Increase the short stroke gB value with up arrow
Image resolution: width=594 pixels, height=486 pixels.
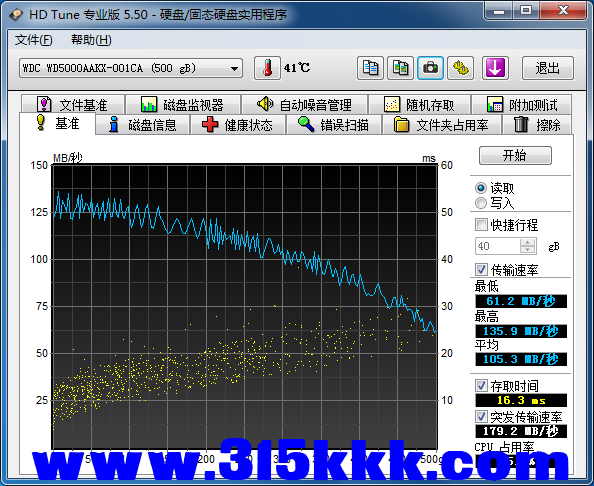pos(527,242)
